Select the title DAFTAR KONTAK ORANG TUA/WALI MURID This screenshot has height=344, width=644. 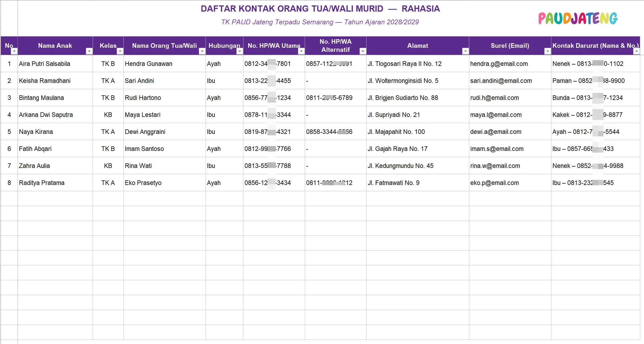[292, 9]
